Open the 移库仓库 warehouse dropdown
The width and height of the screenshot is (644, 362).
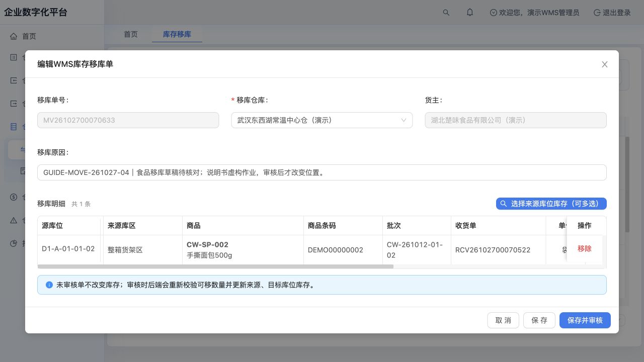pyautogui.click(x=322, y=120)
